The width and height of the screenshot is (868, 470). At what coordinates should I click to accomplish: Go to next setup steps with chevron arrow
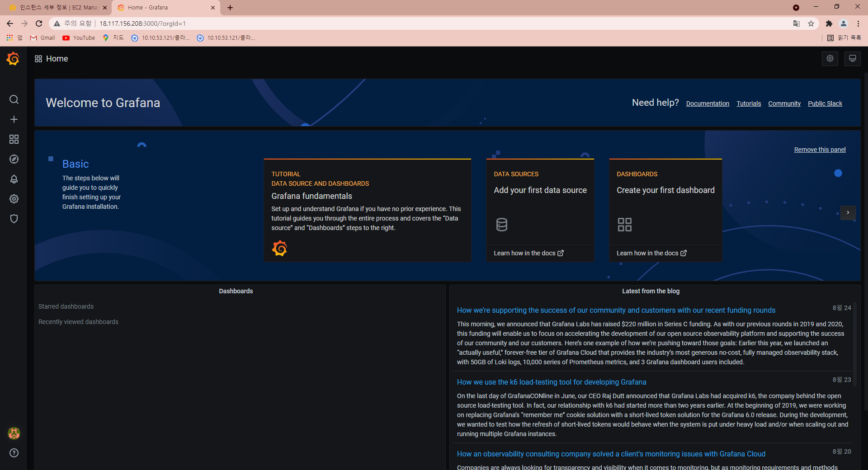(848, 212)
